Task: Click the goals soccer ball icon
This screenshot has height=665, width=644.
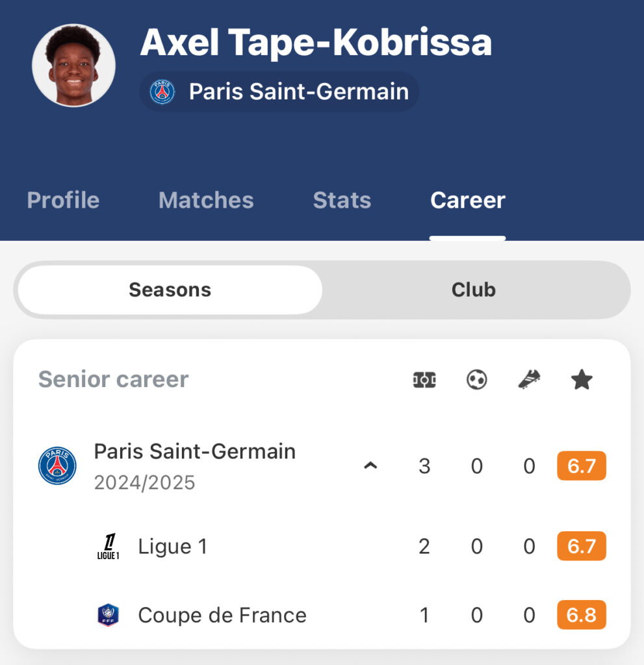Action: (x=477, y=379)
